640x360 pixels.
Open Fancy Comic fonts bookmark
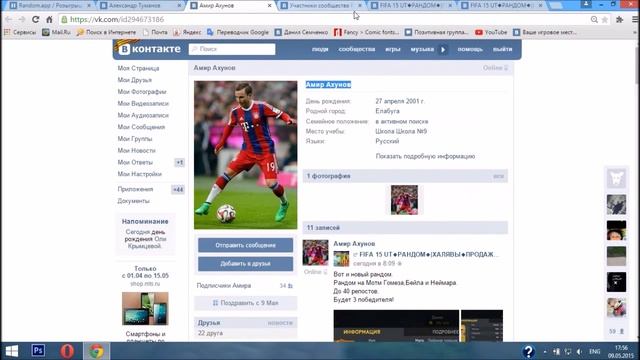367,32
